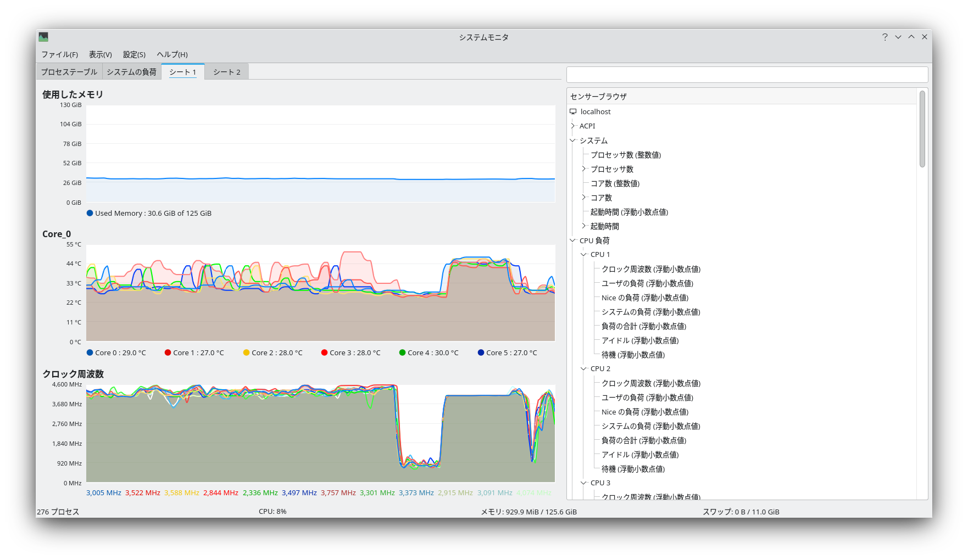Click the Core 4 legend color dot
The height and width of the screenshot is (560, 968).
click(402, 352)
